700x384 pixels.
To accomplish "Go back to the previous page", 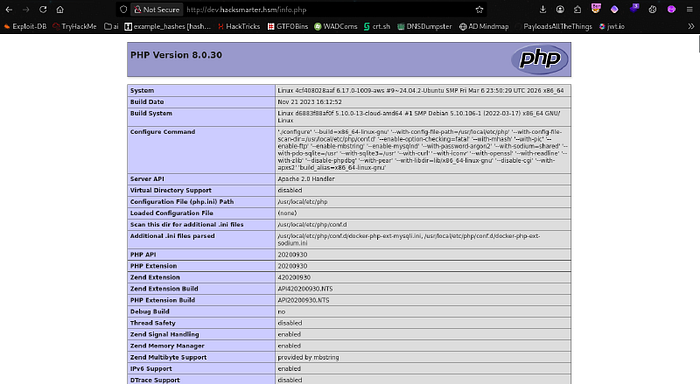I will click(9, 9).
